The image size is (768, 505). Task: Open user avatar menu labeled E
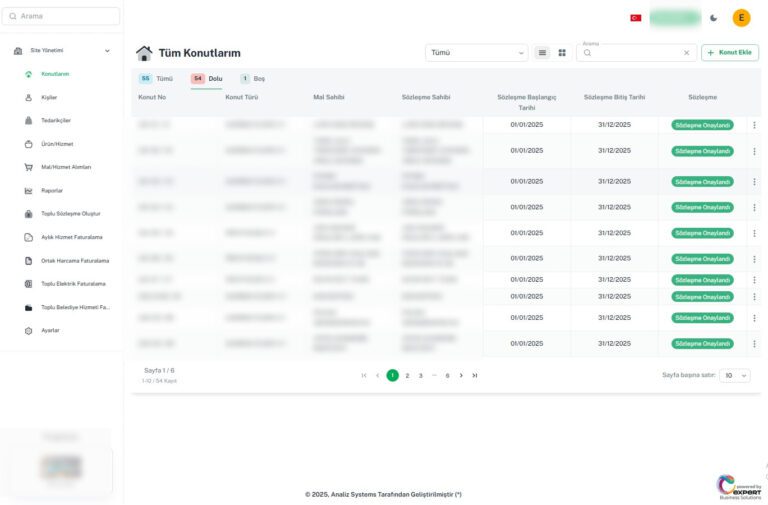pyautogui.click(x=741, y=18)
